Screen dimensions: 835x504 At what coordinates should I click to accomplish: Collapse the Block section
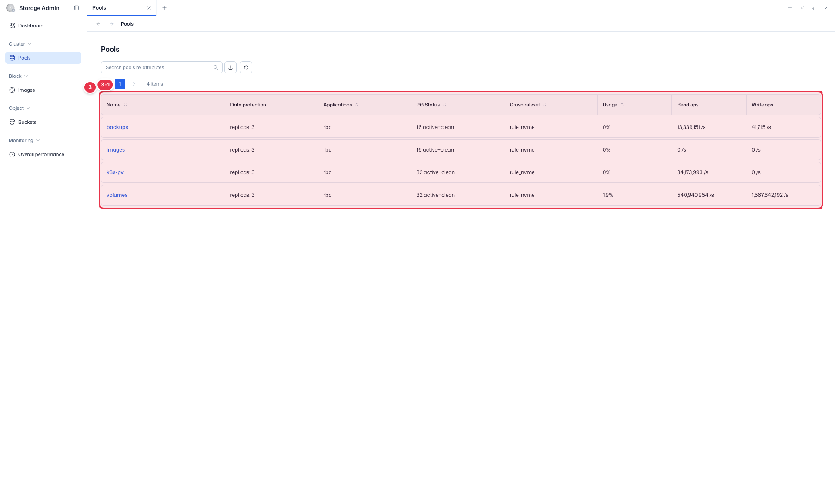coord(18,76)
